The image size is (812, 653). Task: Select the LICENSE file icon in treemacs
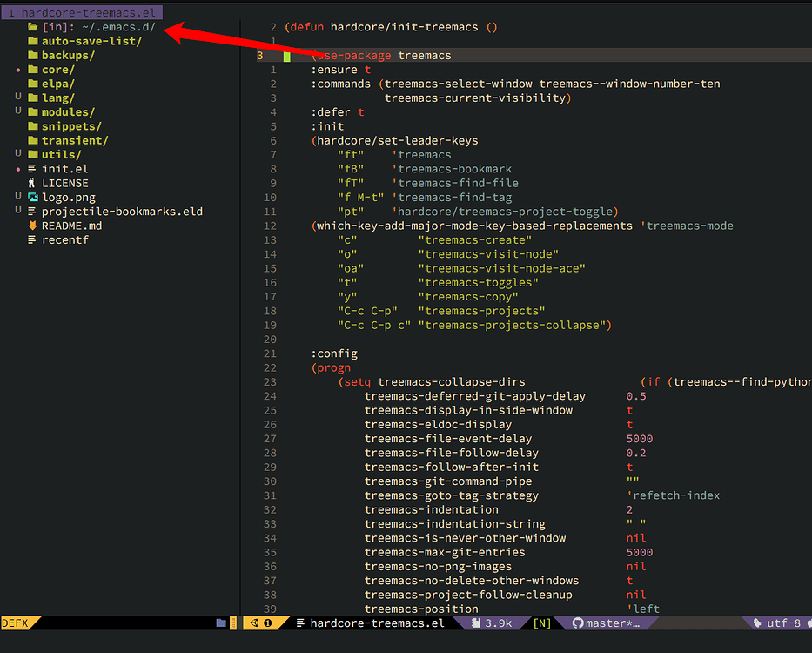pyautogui.click(x=31, y=183)
